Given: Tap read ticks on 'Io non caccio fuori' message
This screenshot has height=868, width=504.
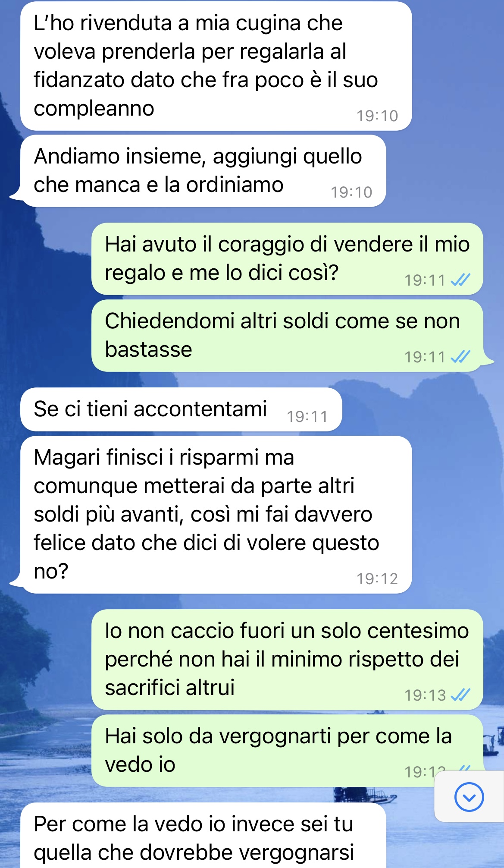Looking at the screenshot, I should point(460,695).
